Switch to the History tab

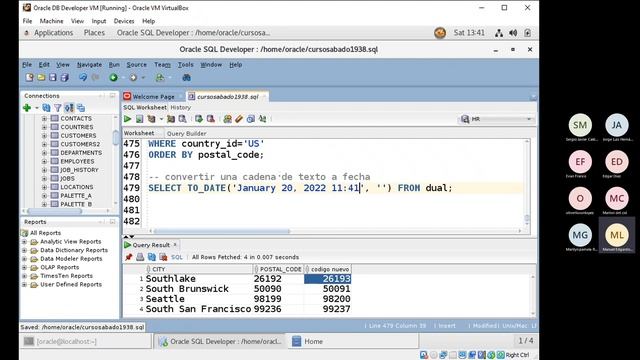click(180, 107)
